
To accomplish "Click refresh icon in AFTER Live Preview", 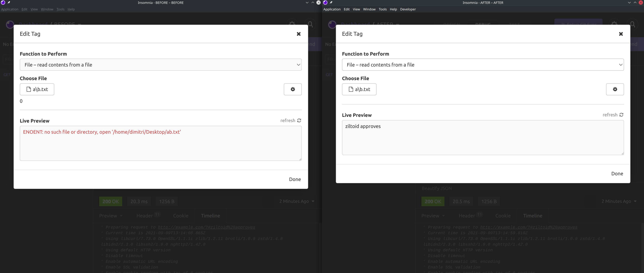I will coord(621,115).
